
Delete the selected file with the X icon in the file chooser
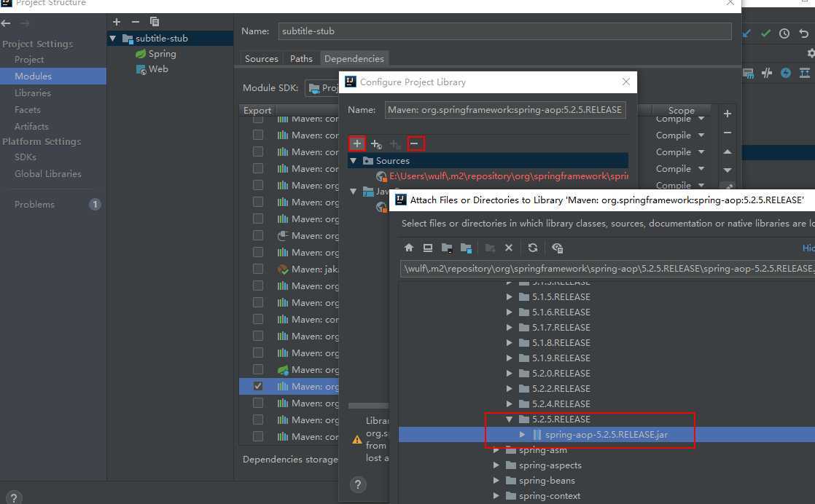point(509,248)
